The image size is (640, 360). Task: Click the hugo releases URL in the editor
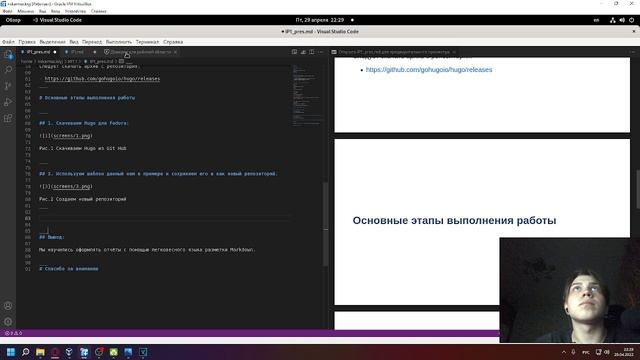click(102, 79)
